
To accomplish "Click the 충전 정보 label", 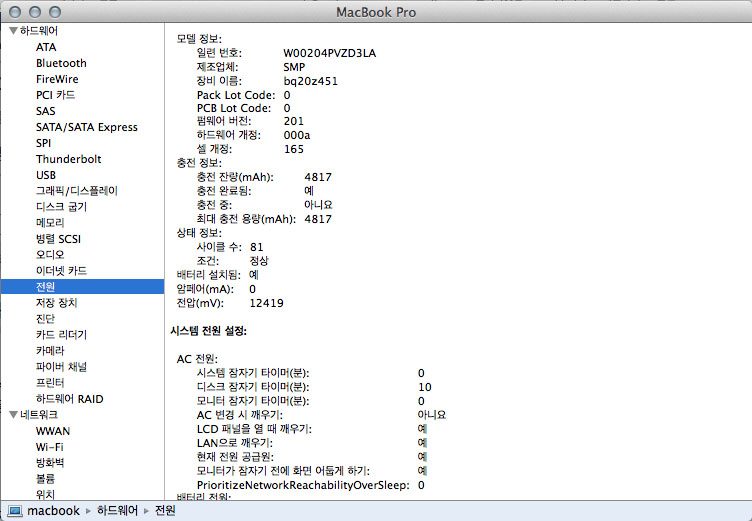I will 199,163.
